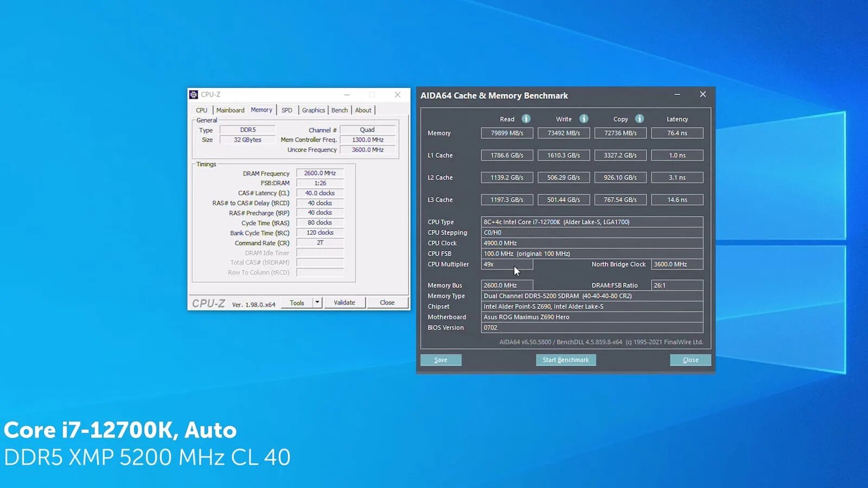Click the Channel # value Quad
The height and width of the screenshot is (488, 868).
(x=367, y=130)
